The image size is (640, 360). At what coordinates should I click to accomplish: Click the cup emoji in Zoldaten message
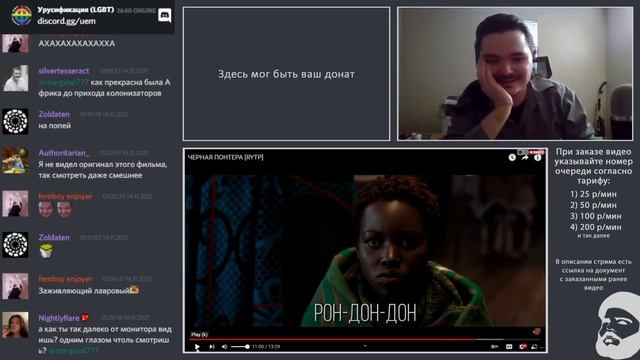46,251
